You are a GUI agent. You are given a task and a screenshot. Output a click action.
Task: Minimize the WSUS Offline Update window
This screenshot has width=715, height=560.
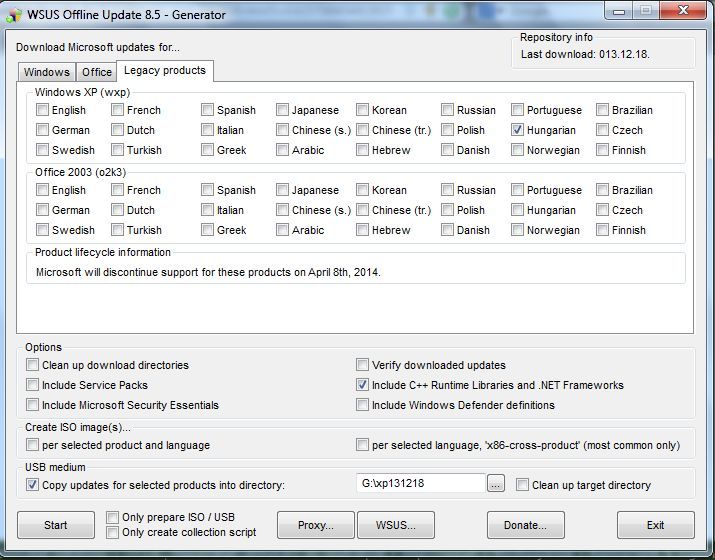pyautogui.click(x=618, y=10)
